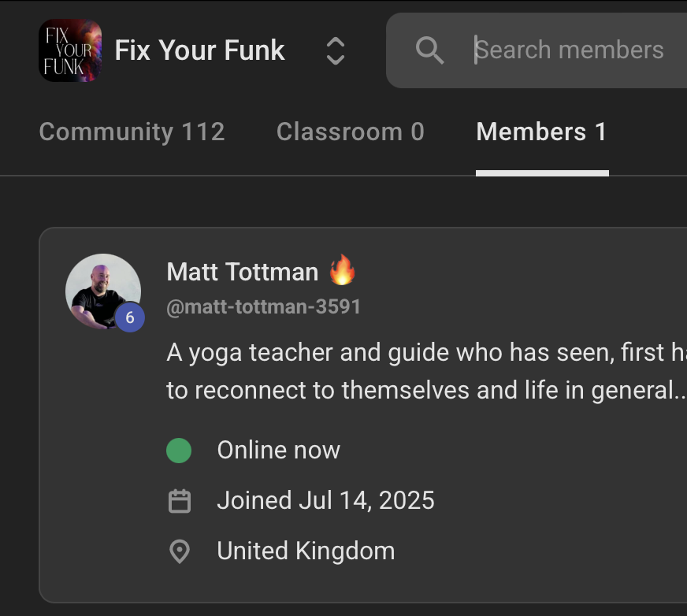Viewport: 687px width, 616px height.
Task: Open Matt Tottman's name link
Action: (x=243, y=272)
